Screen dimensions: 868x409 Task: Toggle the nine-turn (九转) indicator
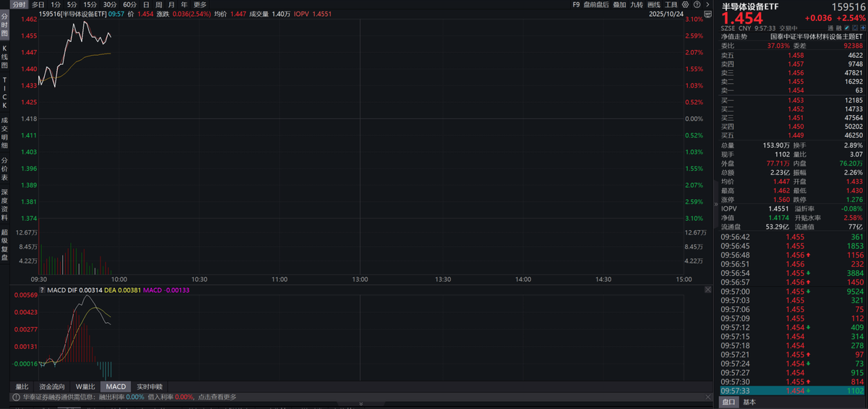tap(637, 4)
